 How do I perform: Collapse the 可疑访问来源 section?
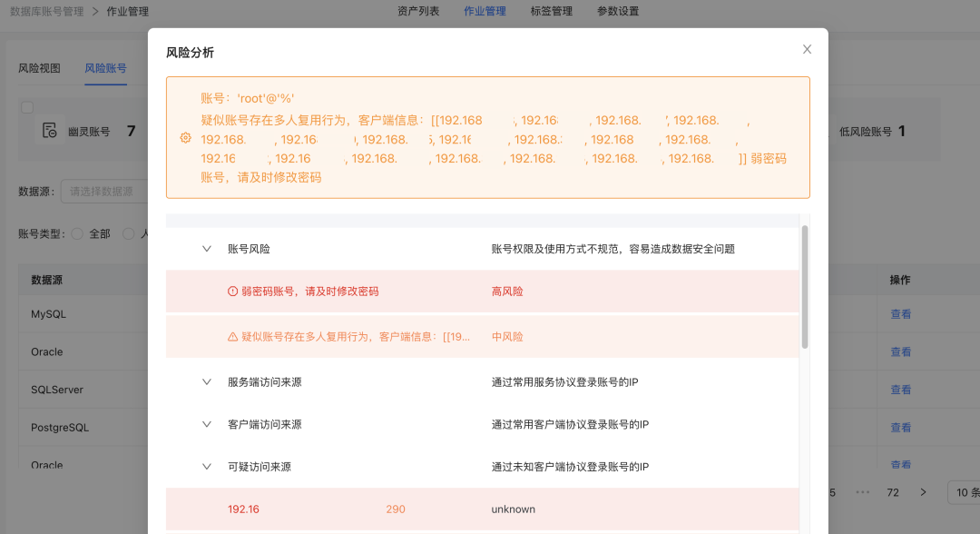point(206,467)
